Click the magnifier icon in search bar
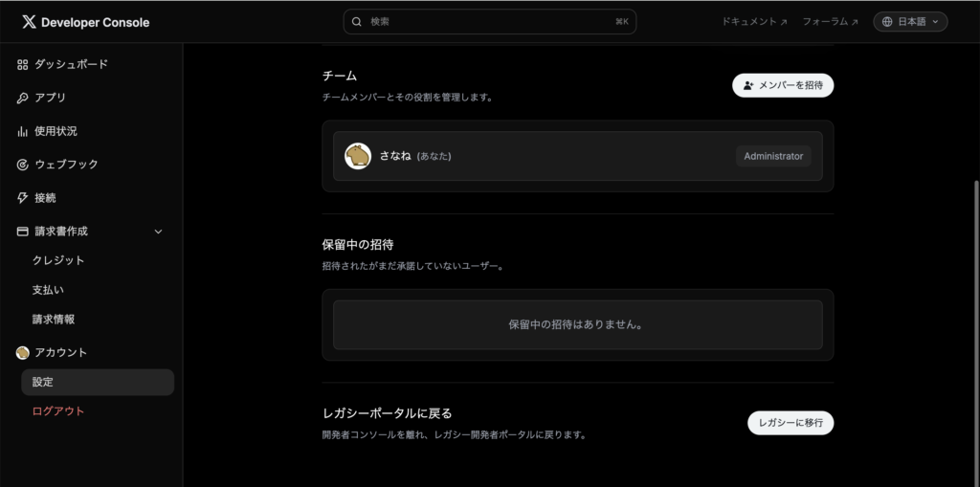 (357, 21)
